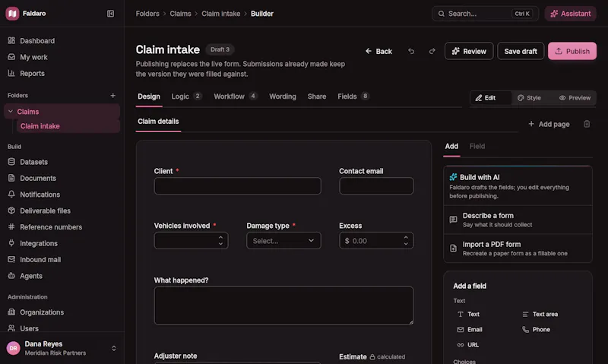Go to Claims breadcrumb
608x364 pixels.
[x=180, y=14]
